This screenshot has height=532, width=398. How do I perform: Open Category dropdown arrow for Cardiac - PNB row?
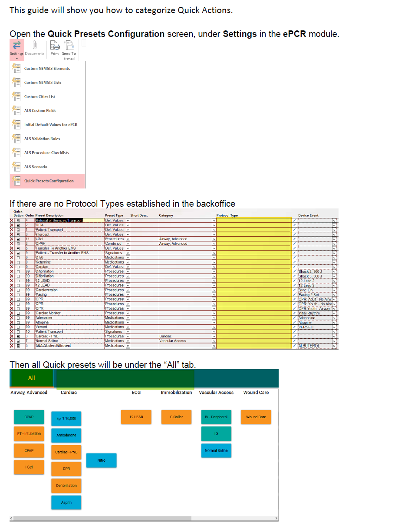(214, 336)
